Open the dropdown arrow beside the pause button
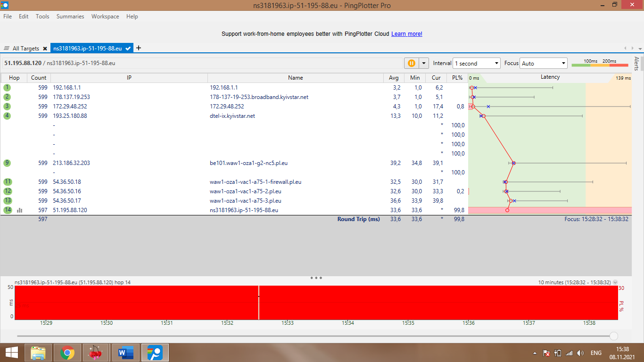644x362 pixels. click(424, 63)
